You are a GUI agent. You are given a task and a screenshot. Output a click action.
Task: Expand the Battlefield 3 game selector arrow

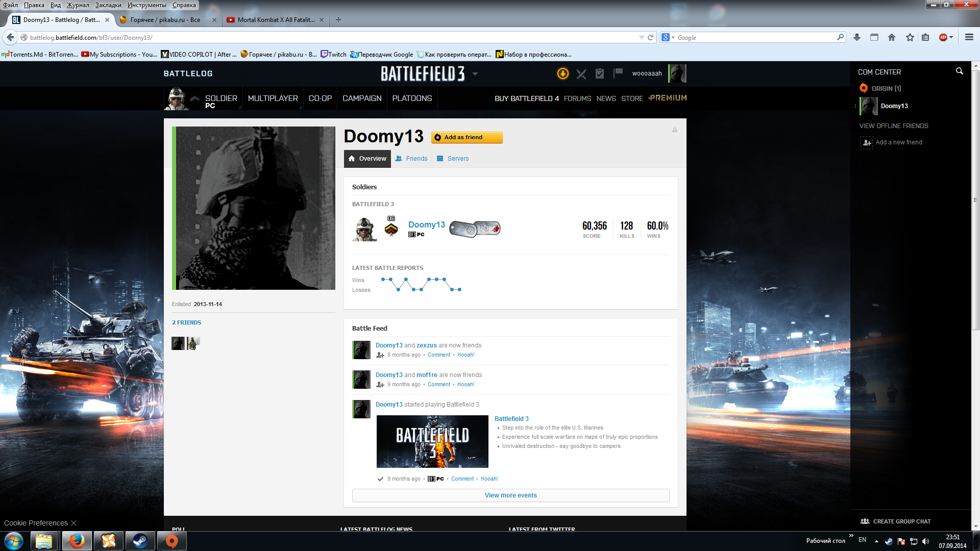click(x=475, y=74)
